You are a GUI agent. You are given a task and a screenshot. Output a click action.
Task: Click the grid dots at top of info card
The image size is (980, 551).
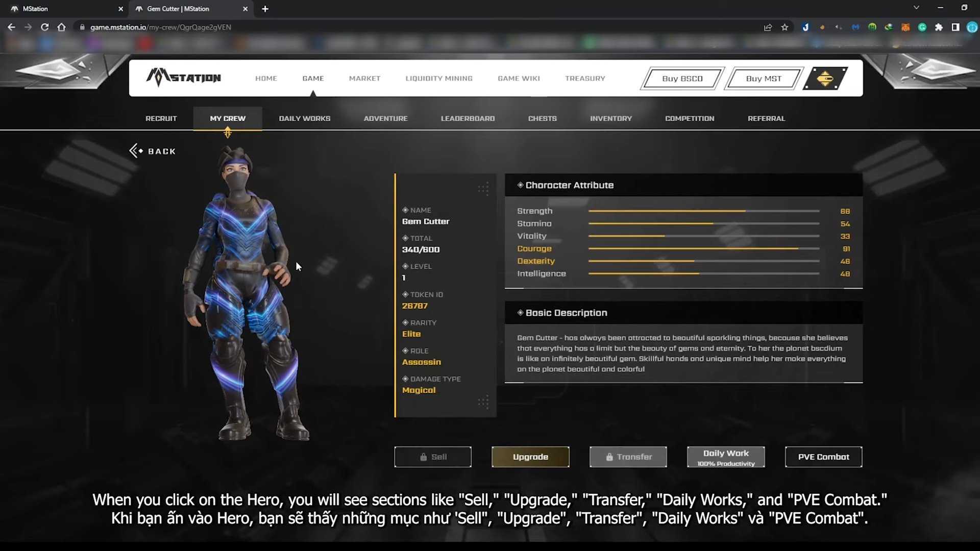[x=483, y=189]
